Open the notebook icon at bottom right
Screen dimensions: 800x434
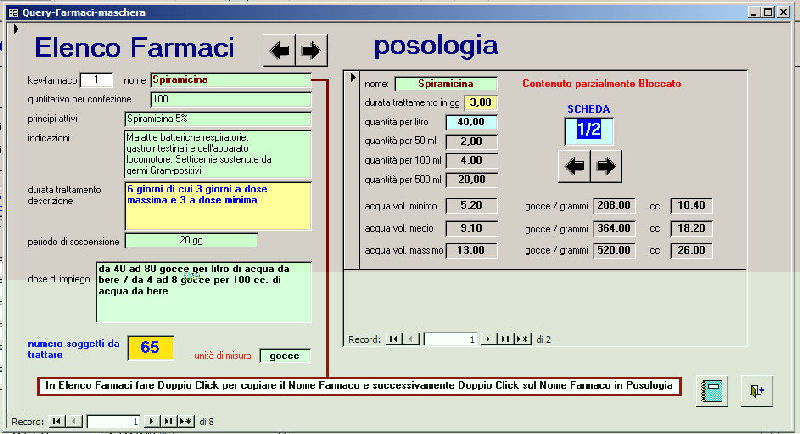point(713,390)
